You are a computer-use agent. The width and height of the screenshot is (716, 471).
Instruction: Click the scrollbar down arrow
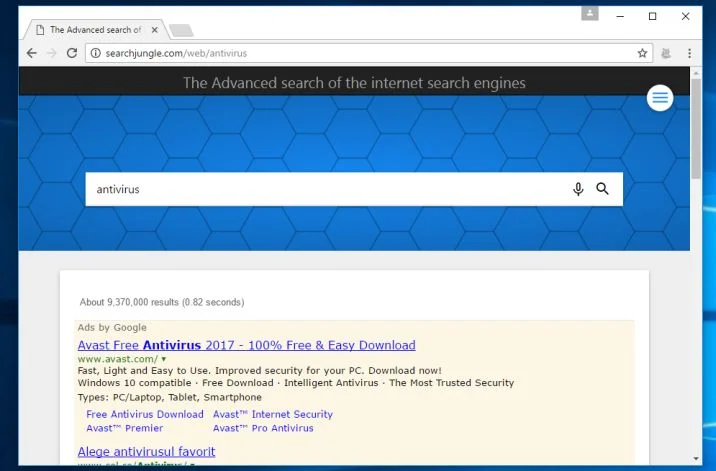click(x=696, y=458)
